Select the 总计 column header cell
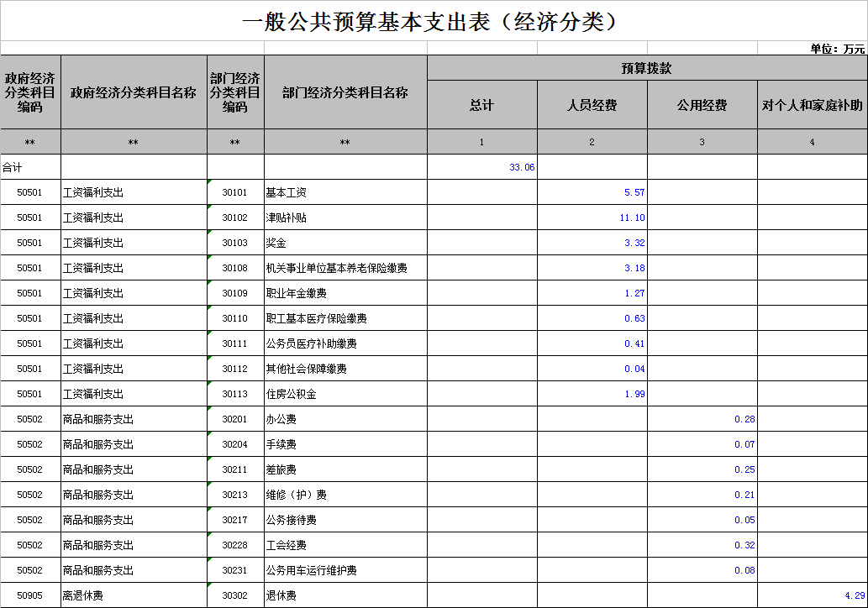868x608 pixels. pos(481,105)
